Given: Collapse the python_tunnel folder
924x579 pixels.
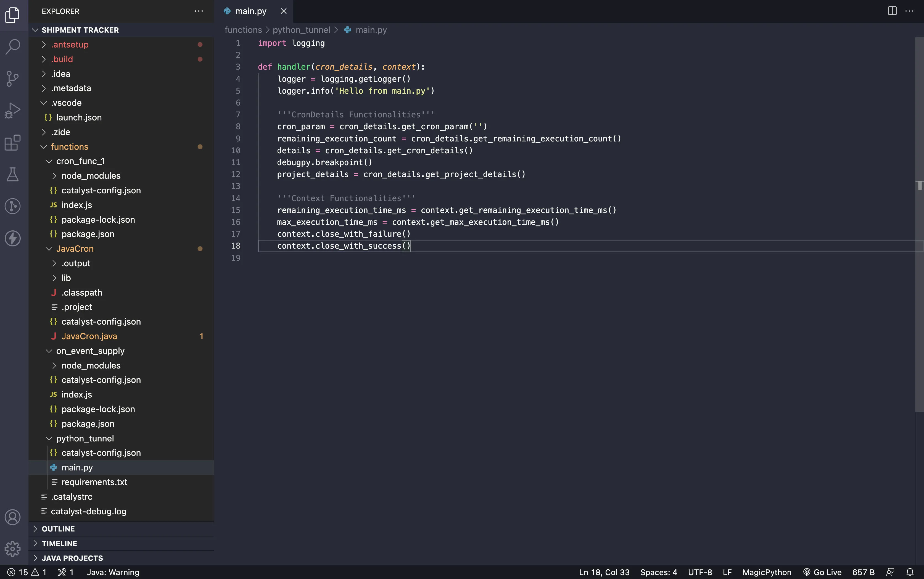Looking at the screenshot, I should click(121, 438).
